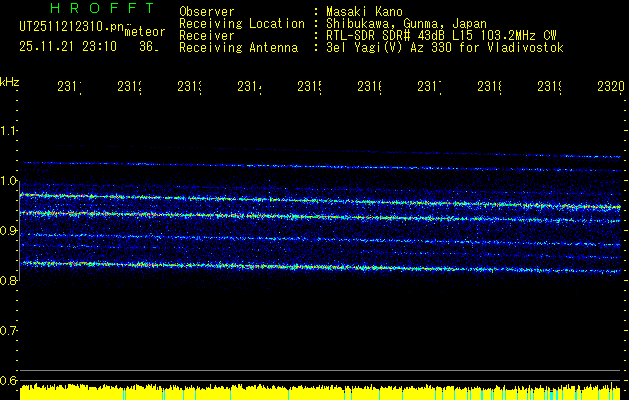Click the 1.0 kHz frequency tick label

(9, 181)
